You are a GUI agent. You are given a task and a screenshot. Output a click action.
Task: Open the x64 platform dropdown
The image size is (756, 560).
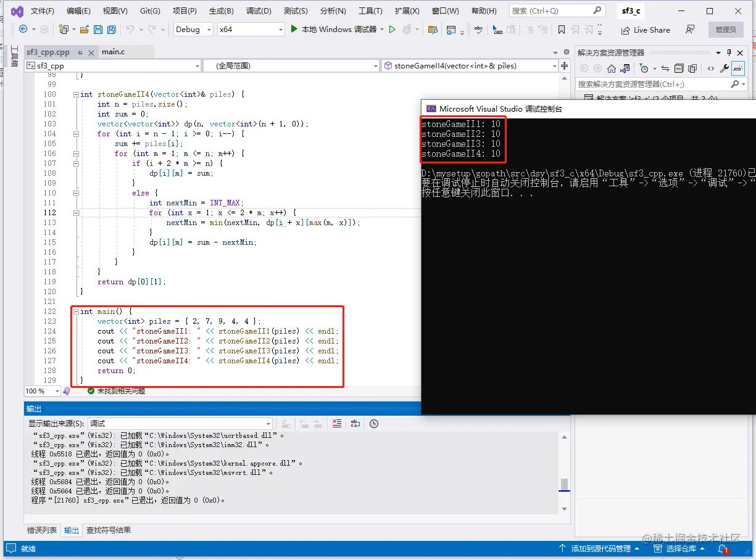(251, 29)
